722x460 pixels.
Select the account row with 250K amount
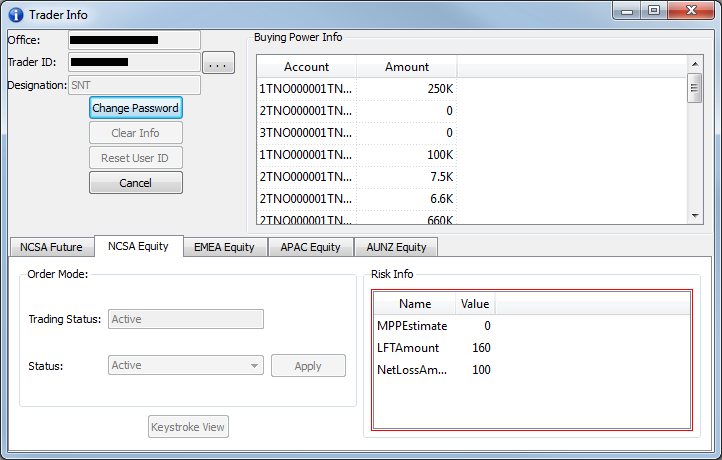click(356, 89)
